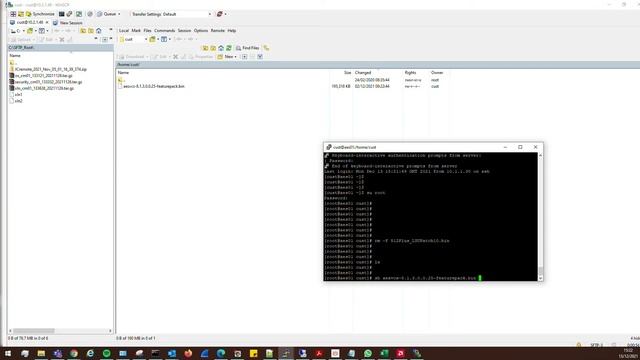Go to local root directory icon
640x360 pixels.
point(91,31)
